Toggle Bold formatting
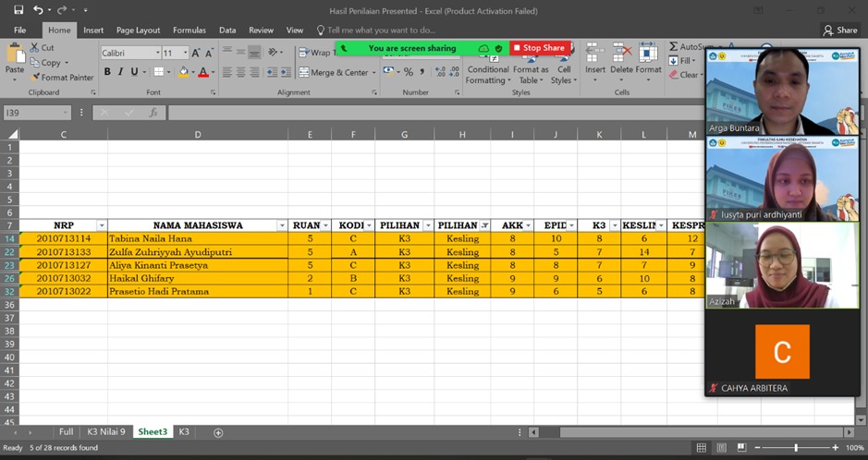 tap(107, 72)
